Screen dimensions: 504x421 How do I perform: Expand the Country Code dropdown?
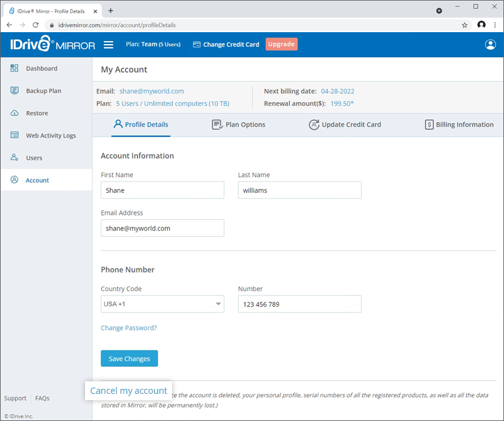coord(217,304)
